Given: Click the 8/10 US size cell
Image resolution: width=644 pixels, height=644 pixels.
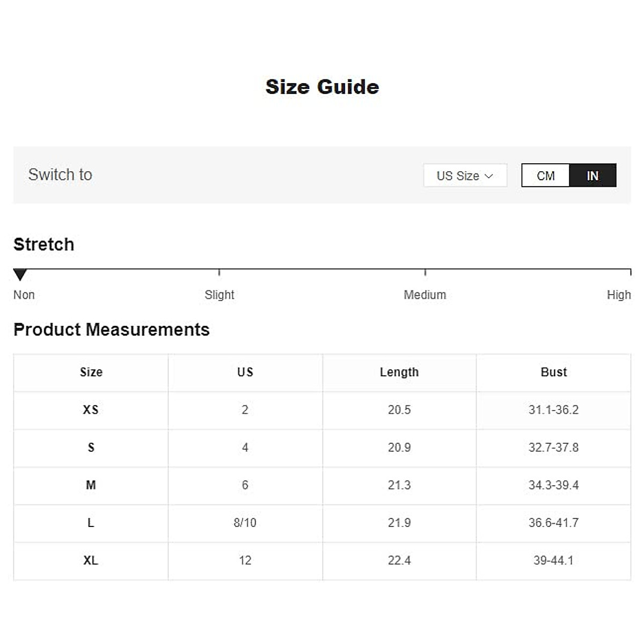Looking at the screenshot, I should point(245,523).
